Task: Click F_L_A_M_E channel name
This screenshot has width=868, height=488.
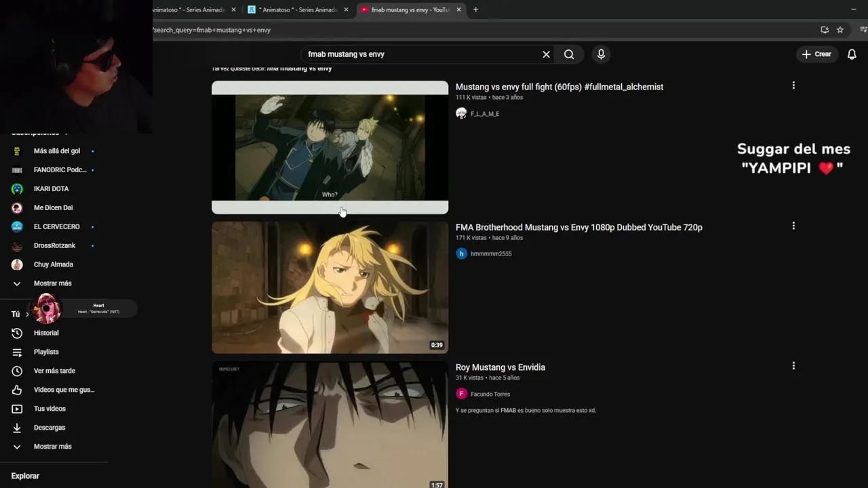Action: tap(485, 114)
